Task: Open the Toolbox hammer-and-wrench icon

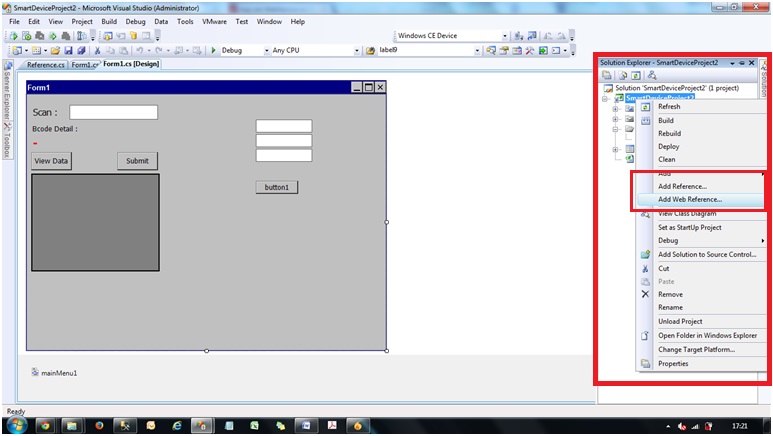Action: (530, 50)
